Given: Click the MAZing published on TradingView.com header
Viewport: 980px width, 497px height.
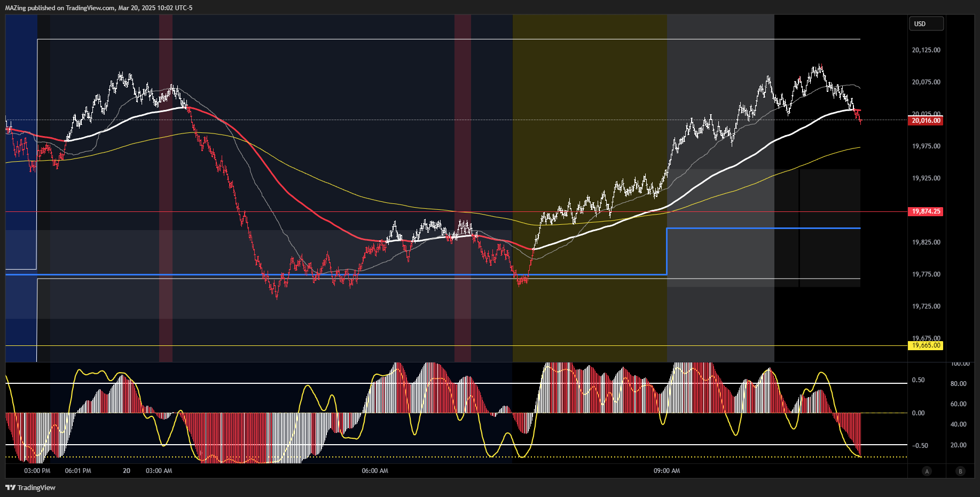Looking at the screenshot, I should (99, 8).
